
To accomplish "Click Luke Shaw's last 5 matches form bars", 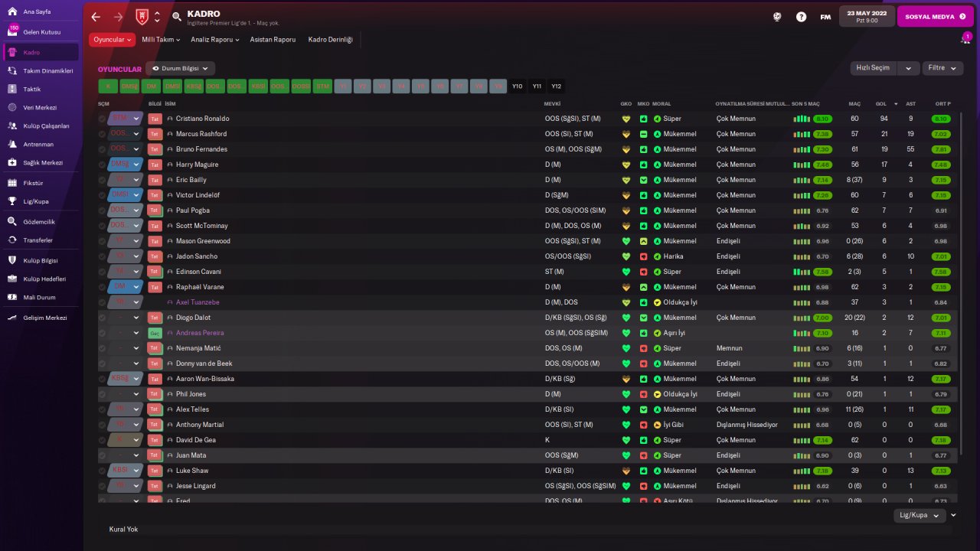I will point(802,471).
